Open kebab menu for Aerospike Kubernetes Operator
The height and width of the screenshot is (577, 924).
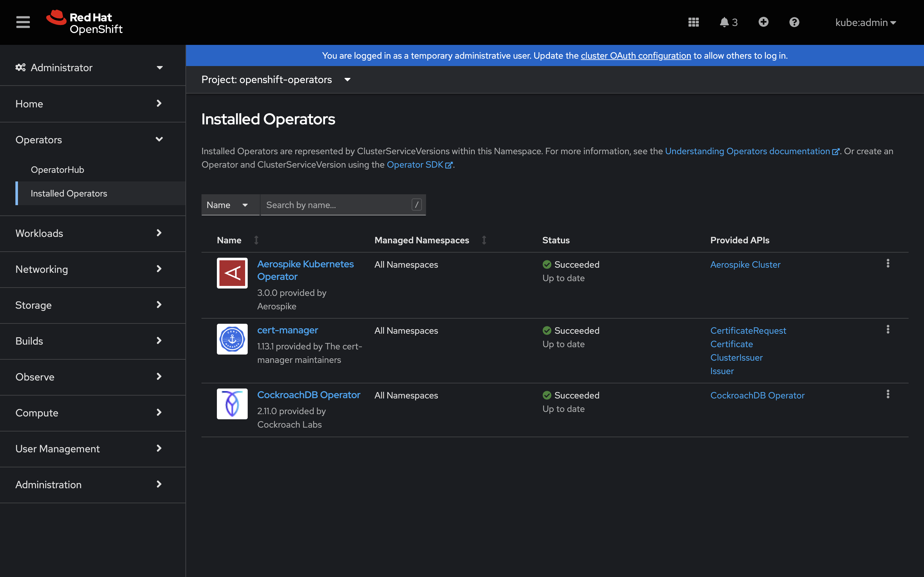(888, 263)
